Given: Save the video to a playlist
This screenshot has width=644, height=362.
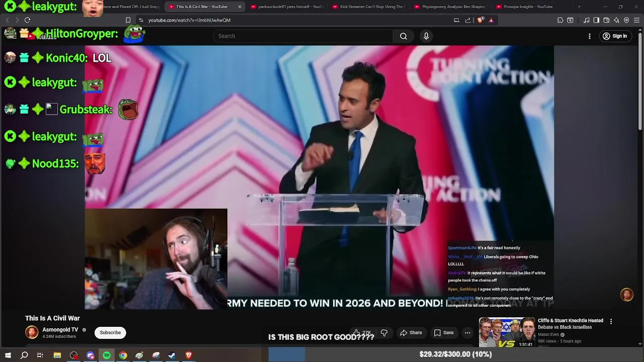Looking at the screenshot, I should (x=444, y=332).
